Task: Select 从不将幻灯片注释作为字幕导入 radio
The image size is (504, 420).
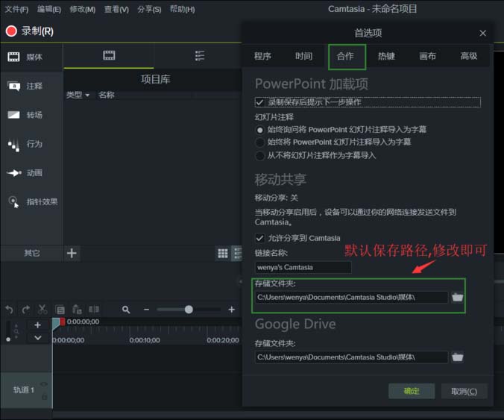Action: (259, 156)
